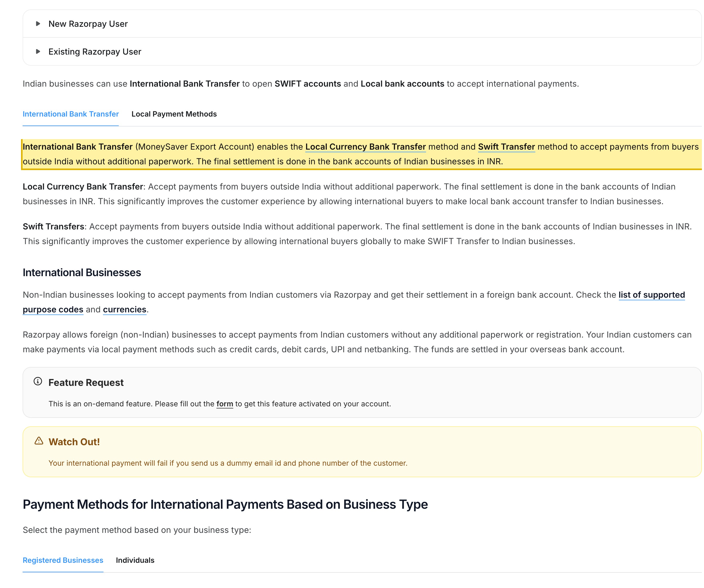Open the form link in Feature Request
Screen dimensions: 704x588
coord(225,404)
